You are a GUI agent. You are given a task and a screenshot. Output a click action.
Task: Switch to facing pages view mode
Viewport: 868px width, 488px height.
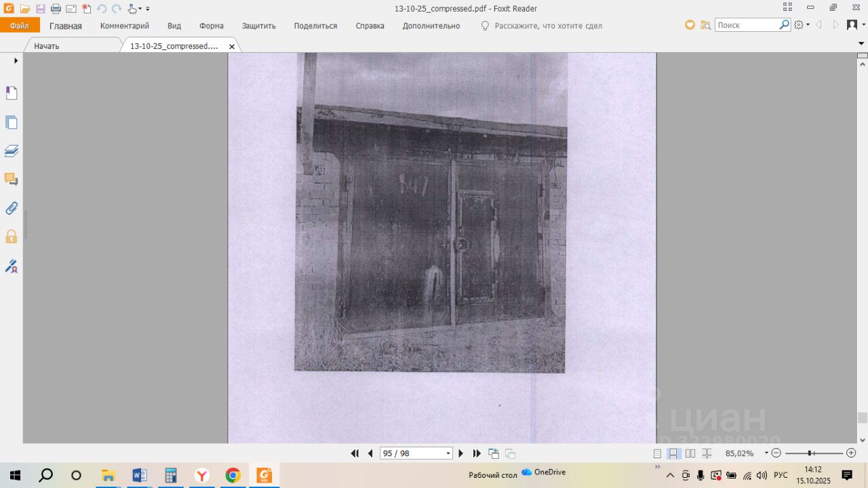pos(690,453)
